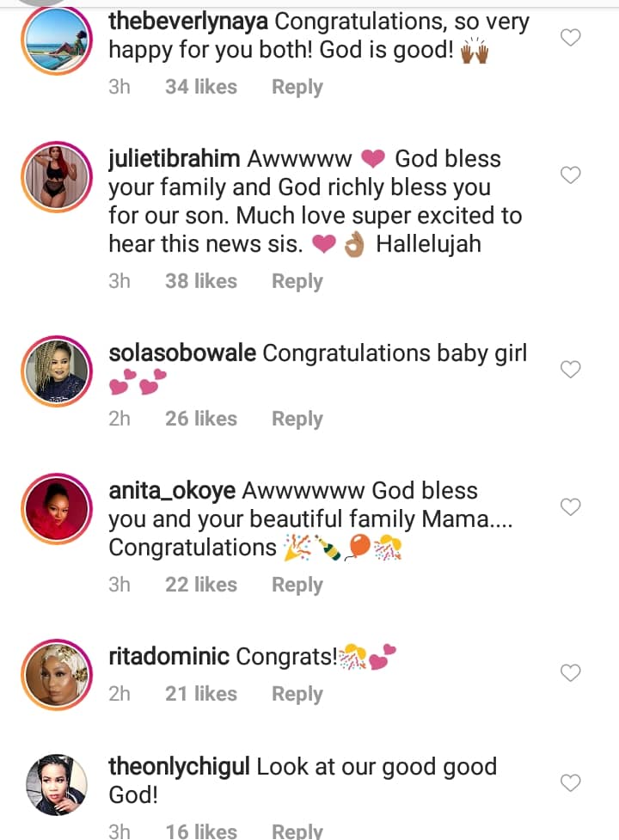Reply to anita_okoye's comment
The height and width of the screenshot is (840, 619).
[x=297, y=585]
